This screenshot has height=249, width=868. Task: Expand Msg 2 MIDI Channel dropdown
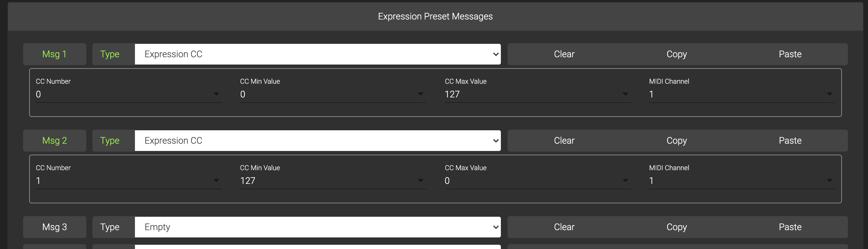coord(741,181)
